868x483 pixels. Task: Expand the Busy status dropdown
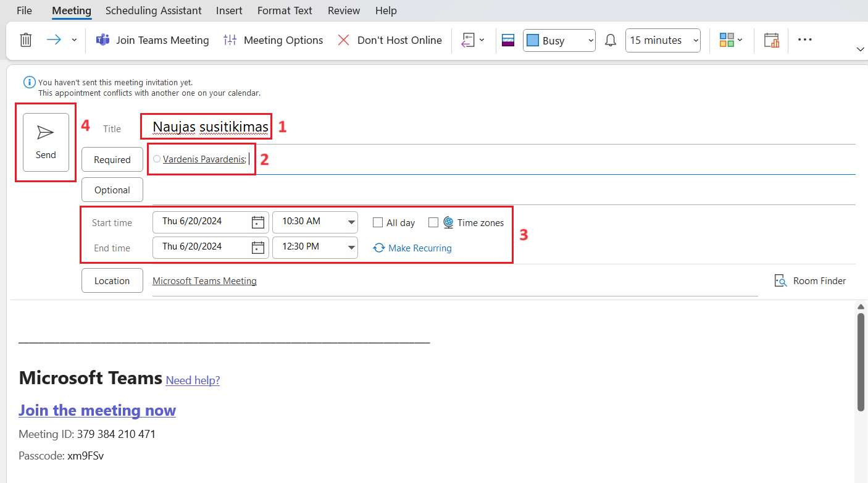click(x=591, y=40)
